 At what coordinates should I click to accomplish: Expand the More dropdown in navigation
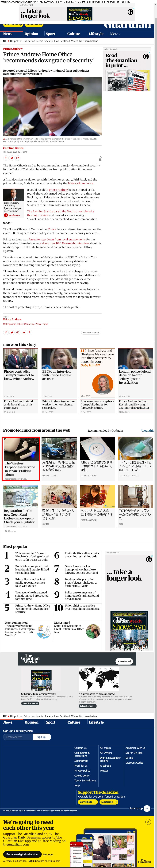(x=115, y=34)
